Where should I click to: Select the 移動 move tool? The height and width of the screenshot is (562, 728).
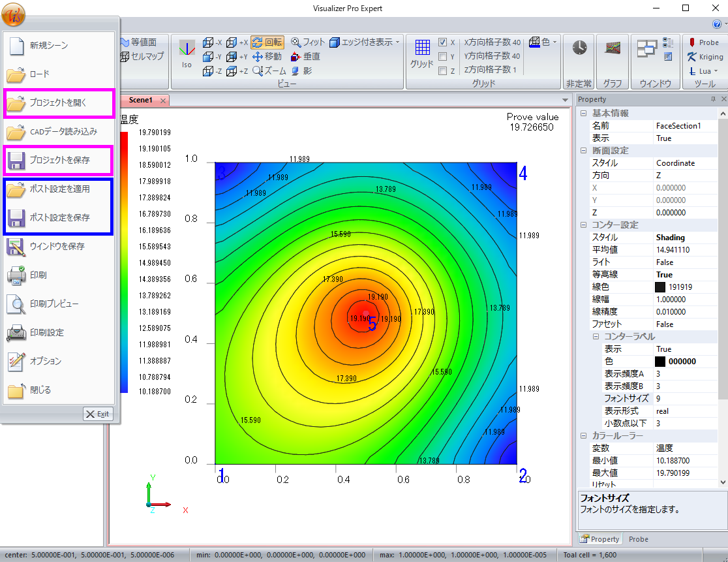[x=267, y=57]
